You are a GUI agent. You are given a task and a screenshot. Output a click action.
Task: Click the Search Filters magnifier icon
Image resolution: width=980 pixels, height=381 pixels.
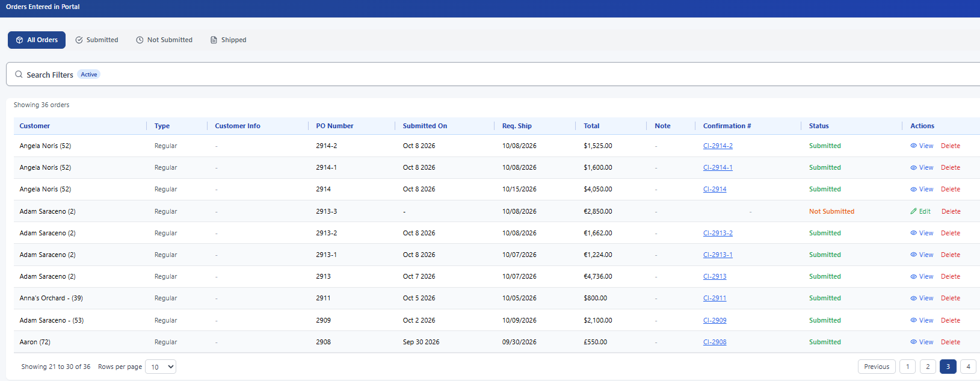click(x=19, y=75)
